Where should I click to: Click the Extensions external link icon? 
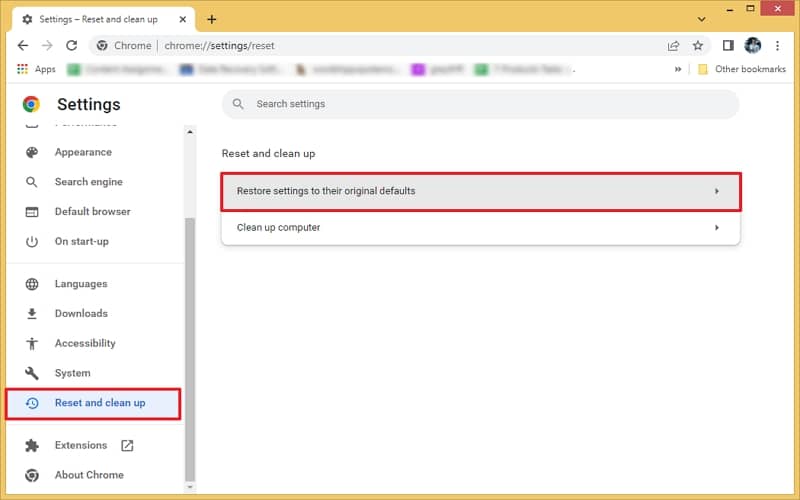click(x=127, y=445)
